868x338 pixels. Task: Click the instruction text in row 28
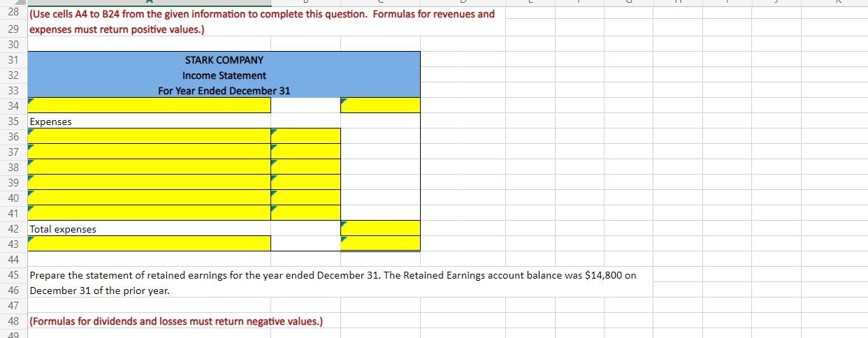(x=262, y=14)
